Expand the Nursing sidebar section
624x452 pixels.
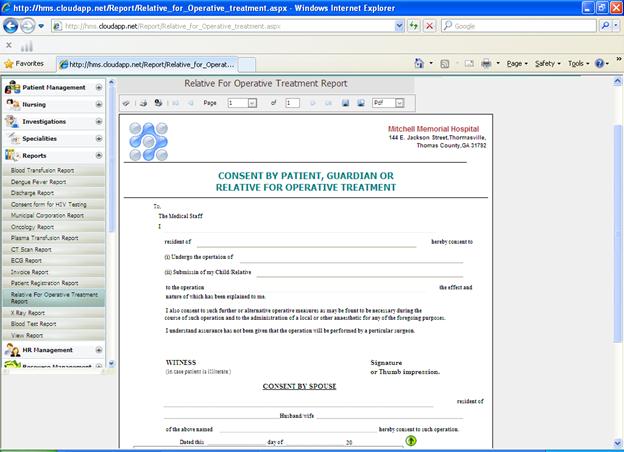pyautogui.click(x=99, y=104)
